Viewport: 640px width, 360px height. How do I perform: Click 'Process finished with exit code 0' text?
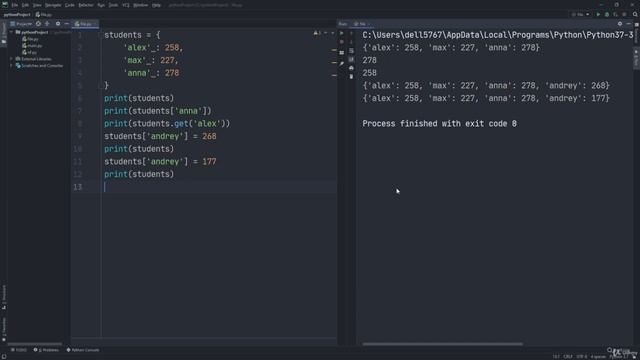(439, 124)
